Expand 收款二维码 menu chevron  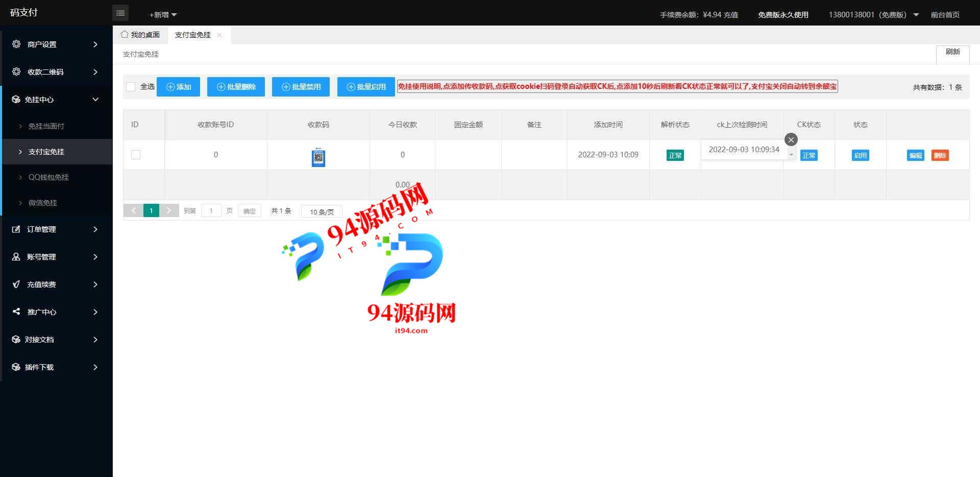[x=95, y=72]
